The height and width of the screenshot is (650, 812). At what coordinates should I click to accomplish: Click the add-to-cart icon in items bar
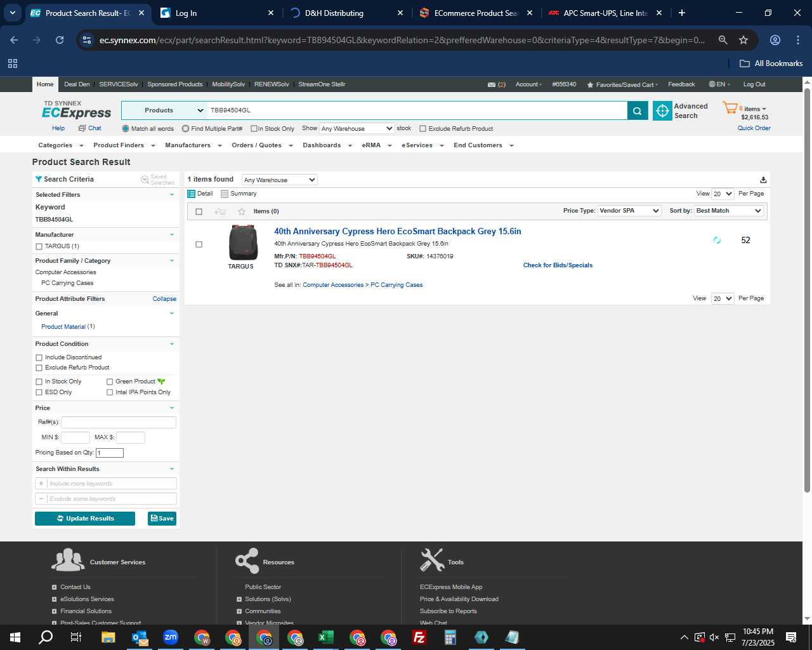pos(220,211)
